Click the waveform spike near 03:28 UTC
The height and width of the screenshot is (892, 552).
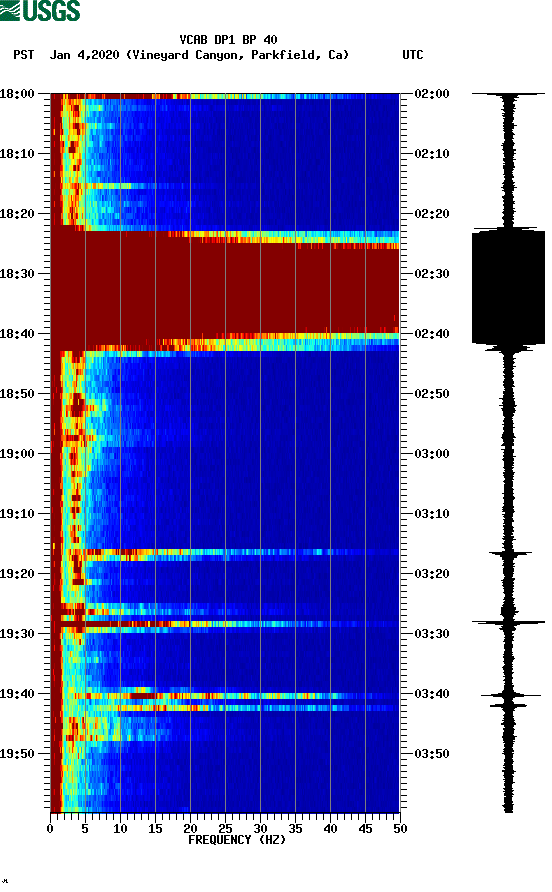pyautogui.click(x=508, y=623)
